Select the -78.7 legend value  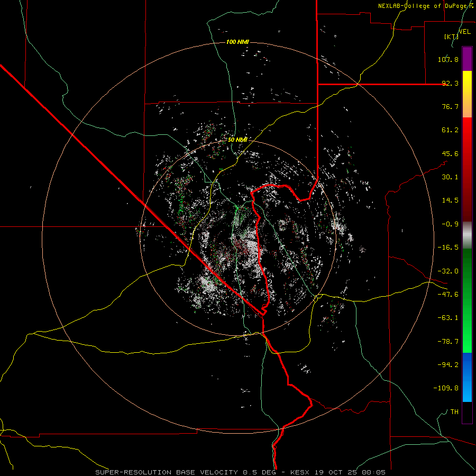pos(448,342)
